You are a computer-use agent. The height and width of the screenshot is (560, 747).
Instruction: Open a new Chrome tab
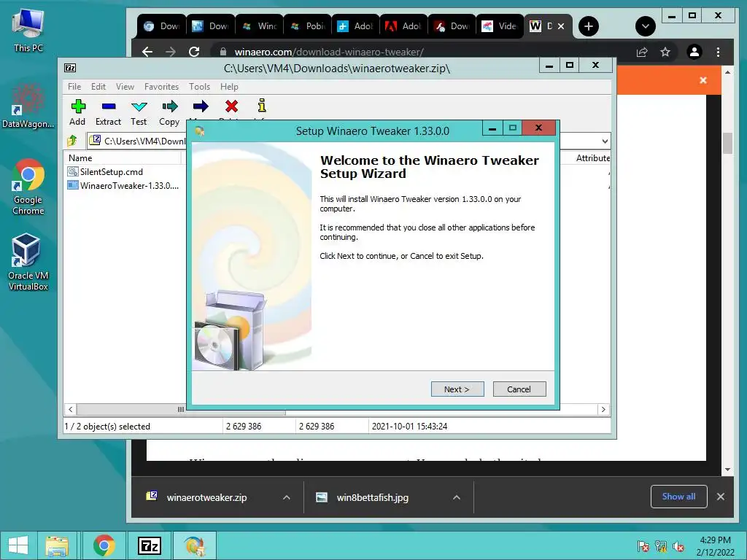tap(589, 26)
